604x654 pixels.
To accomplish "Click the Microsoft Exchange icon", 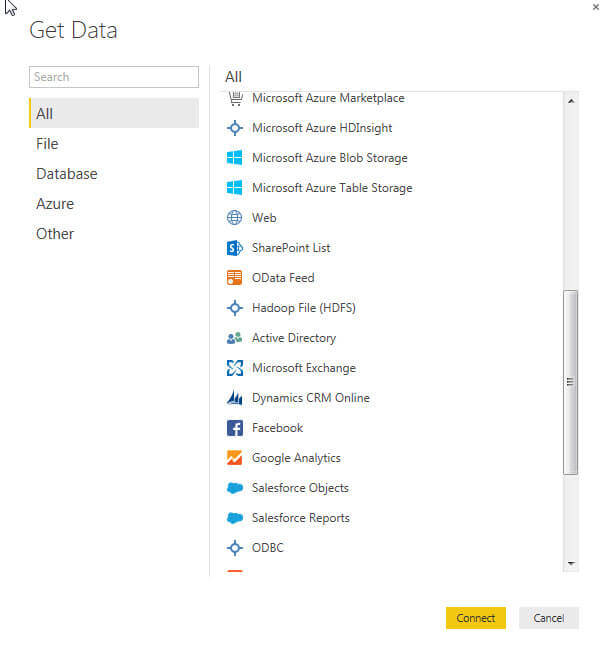I will coord(235,368).
